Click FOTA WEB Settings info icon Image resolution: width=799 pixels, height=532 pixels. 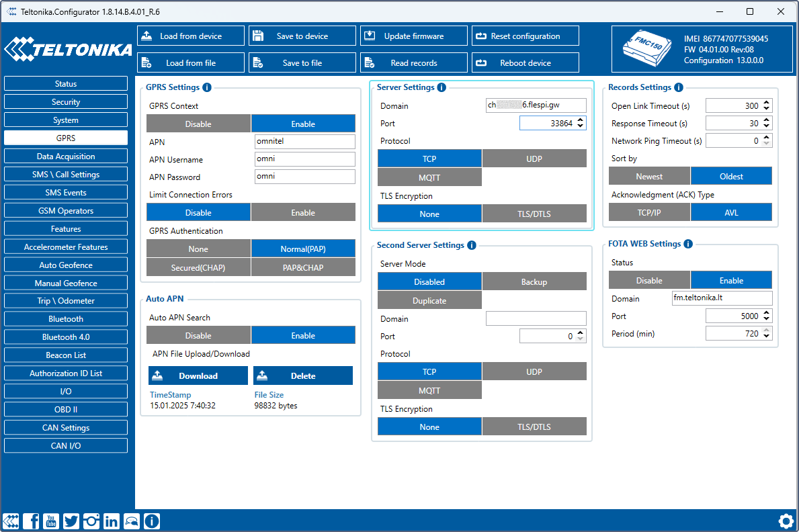point(688,244)
